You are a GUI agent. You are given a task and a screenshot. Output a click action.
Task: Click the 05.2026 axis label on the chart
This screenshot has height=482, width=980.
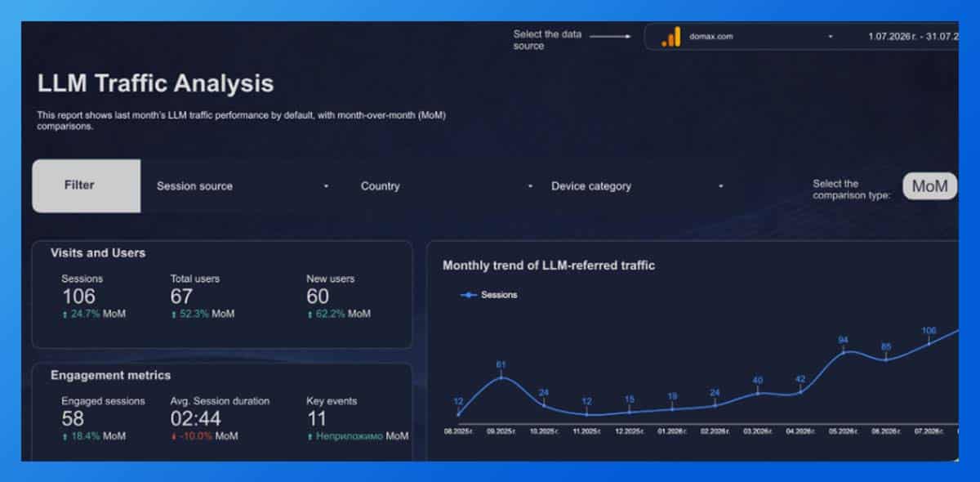click(x=844, y=430)
